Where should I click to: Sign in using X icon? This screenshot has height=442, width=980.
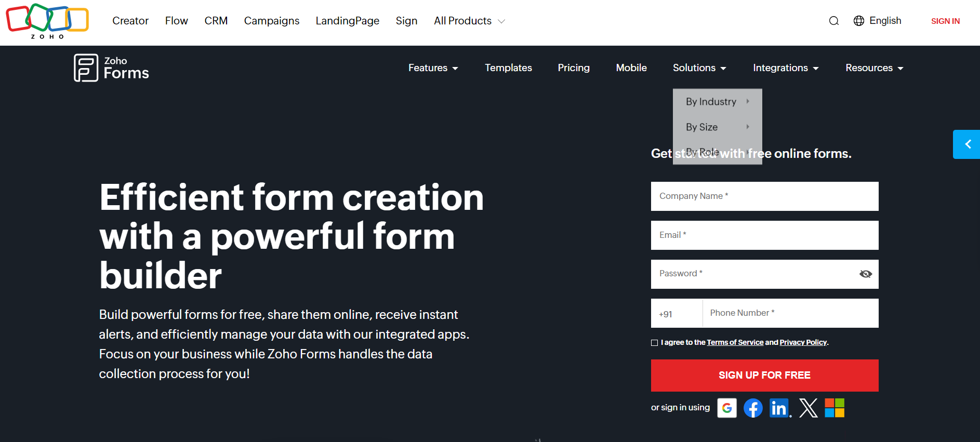tap(808, 408)
